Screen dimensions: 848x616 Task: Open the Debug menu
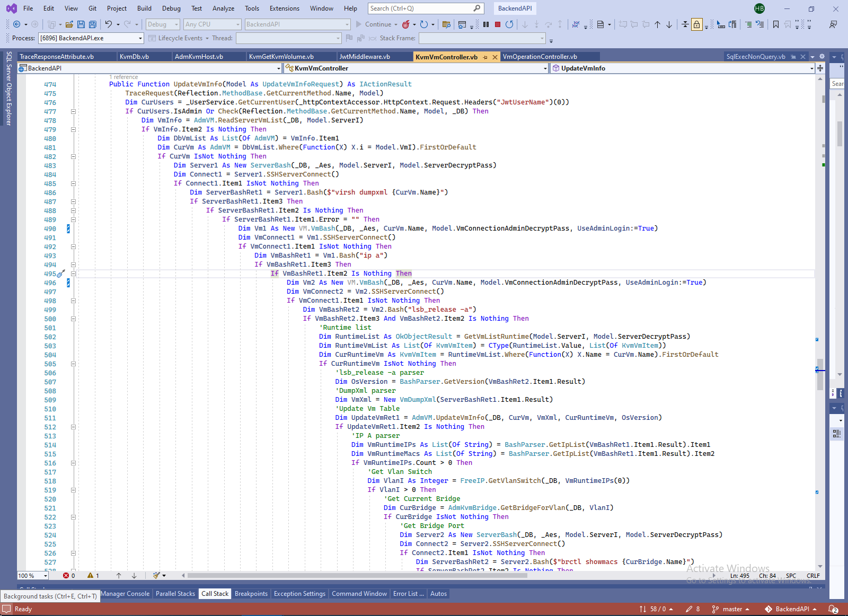(x=171, y=8)
